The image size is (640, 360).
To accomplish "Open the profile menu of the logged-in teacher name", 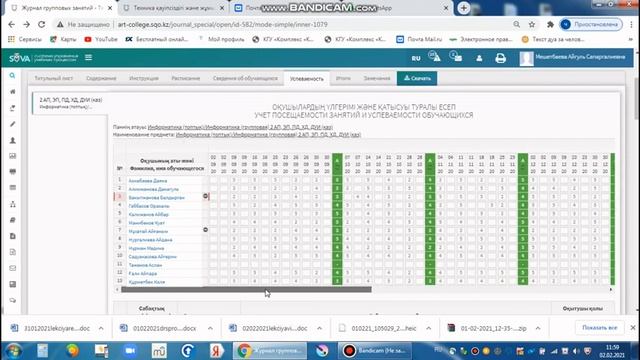I will click(x=580, y=57).
